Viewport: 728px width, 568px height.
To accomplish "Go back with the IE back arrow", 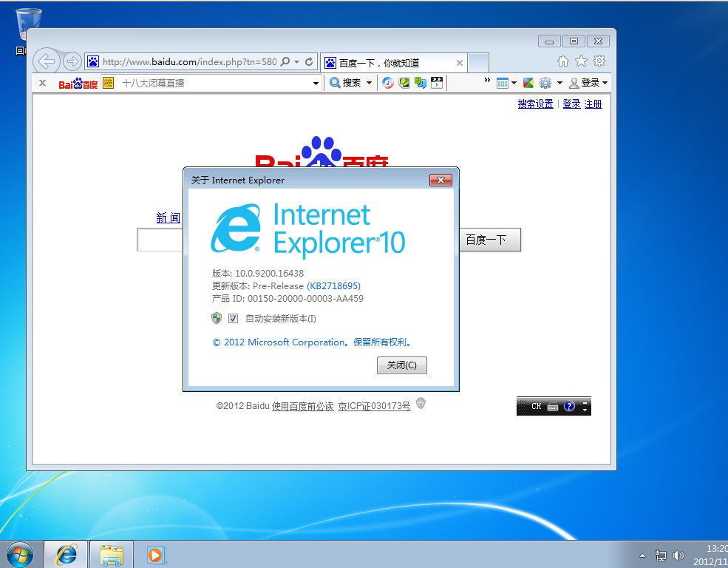I will click(x=46, y=61).
